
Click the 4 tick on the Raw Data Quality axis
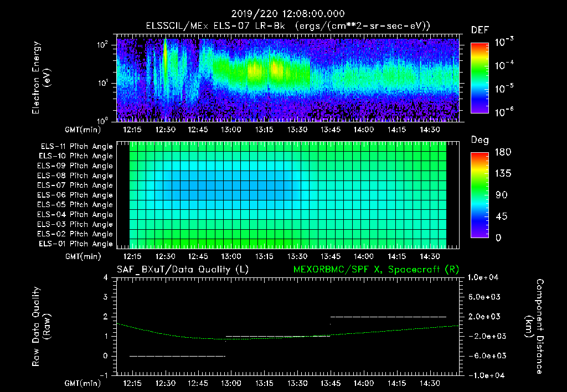click(x=105, y=277)
